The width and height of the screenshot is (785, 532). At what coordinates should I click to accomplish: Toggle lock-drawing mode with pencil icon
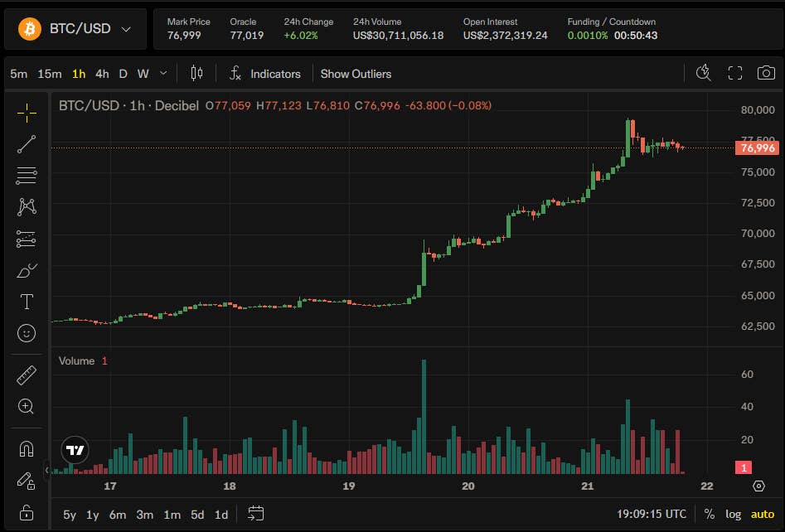click(27, 481)
